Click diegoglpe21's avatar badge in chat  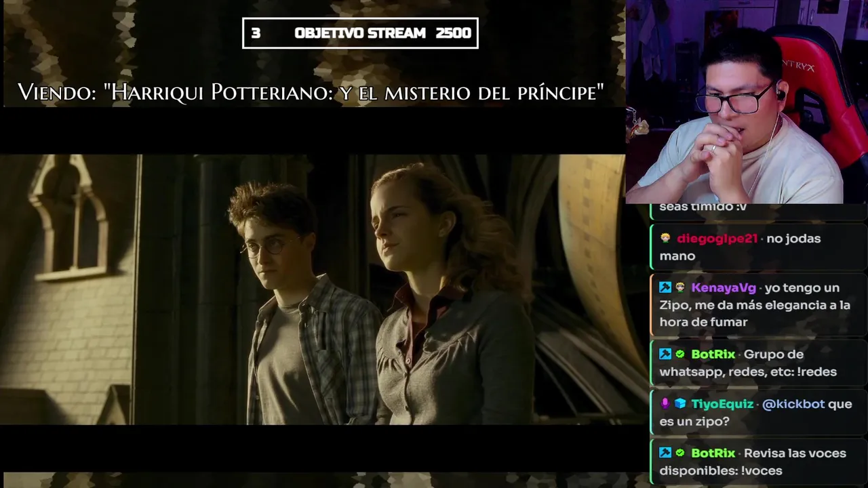(665, 239)
